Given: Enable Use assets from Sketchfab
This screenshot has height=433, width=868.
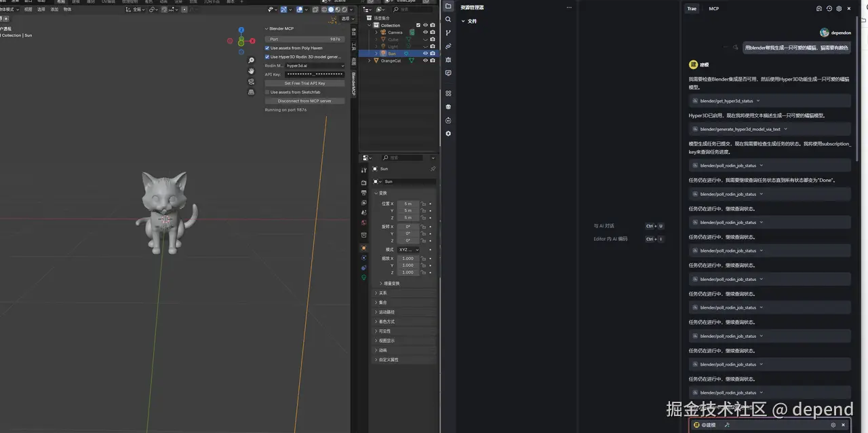Looking at the screenshot, I should pyautogui.click(x=267, y=92).
